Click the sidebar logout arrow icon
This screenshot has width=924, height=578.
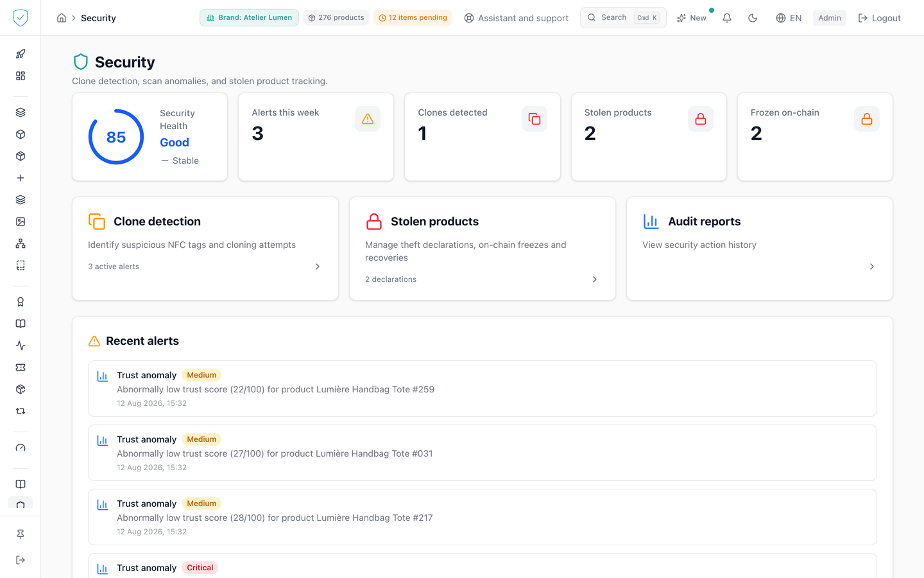click(x=21, y=560)
